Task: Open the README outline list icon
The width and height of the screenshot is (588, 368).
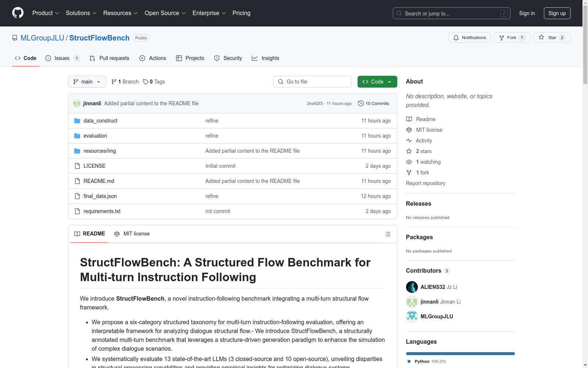Action: click(x=387, y=234)
